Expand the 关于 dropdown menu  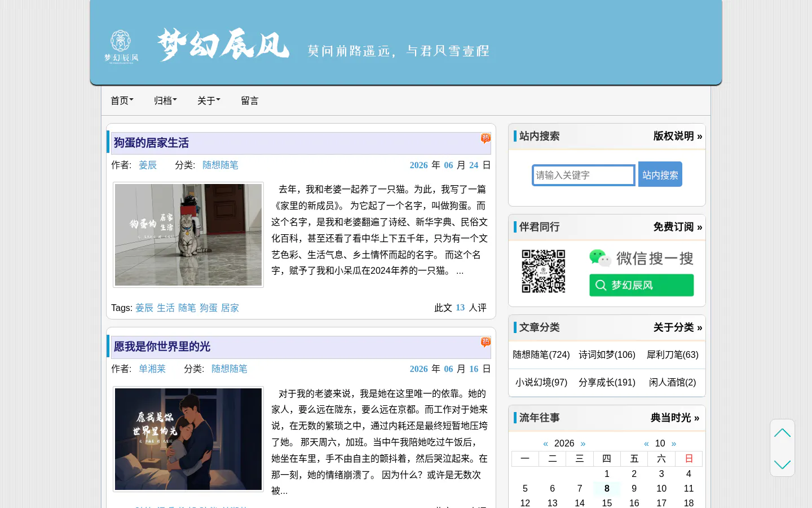pyautogui.click(x=209, y=100)
